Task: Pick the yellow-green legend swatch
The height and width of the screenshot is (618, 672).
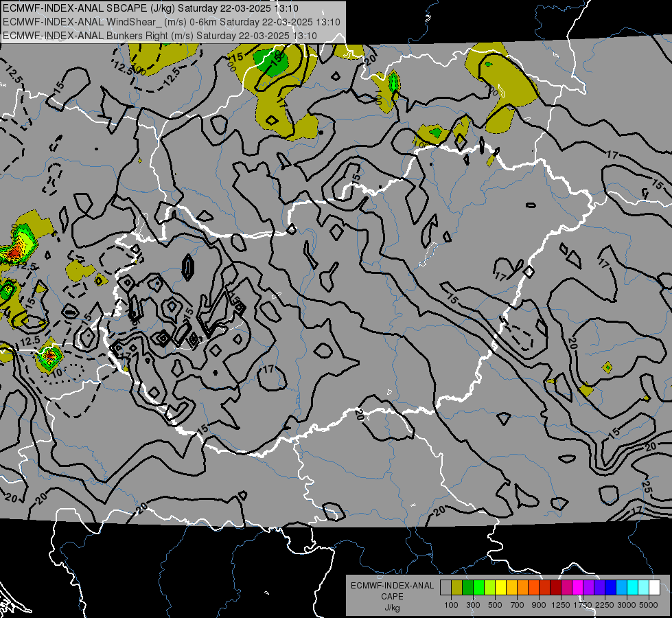Action: pyautogui.click(x=489, y=588)
